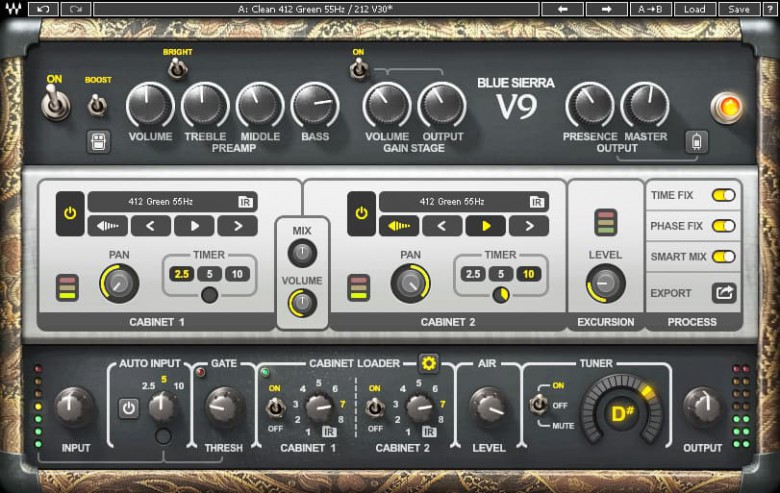Click the redo arrow in top bar

click(75, 9)
